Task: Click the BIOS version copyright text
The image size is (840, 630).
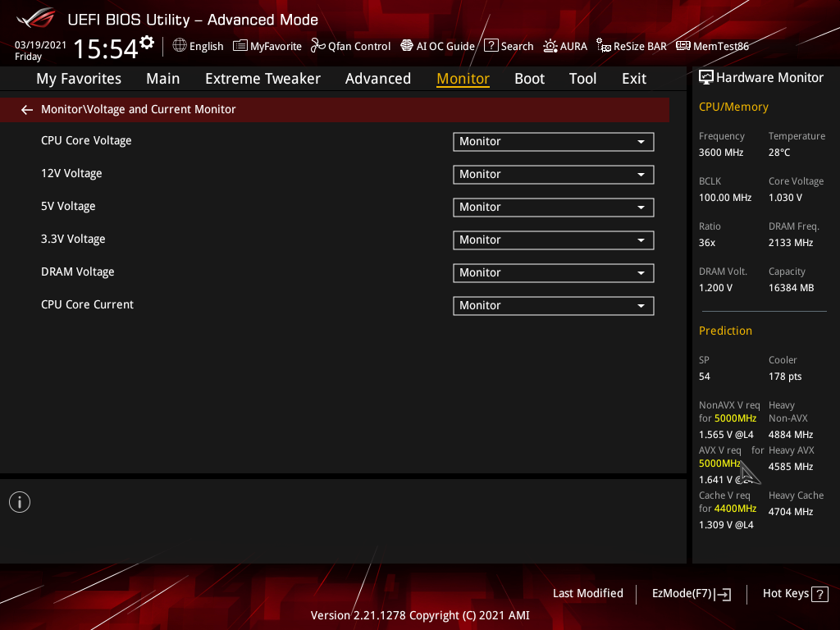Action: [420, 615]
